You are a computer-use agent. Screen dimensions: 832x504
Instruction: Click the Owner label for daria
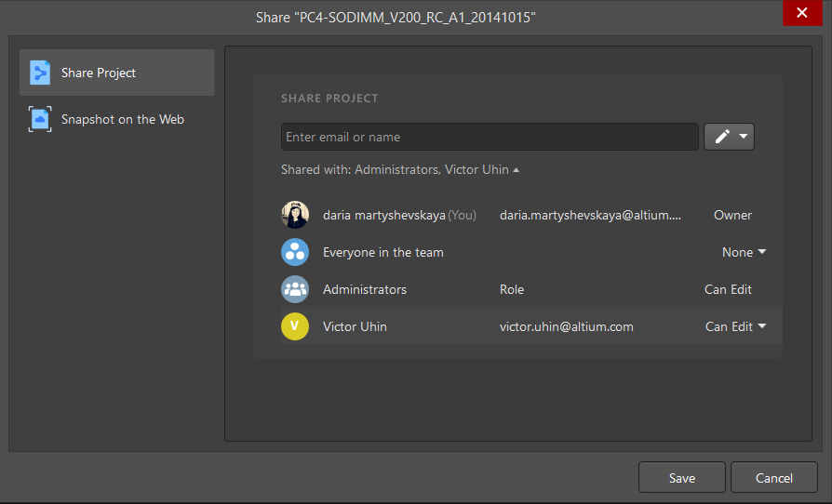point(732,215)
